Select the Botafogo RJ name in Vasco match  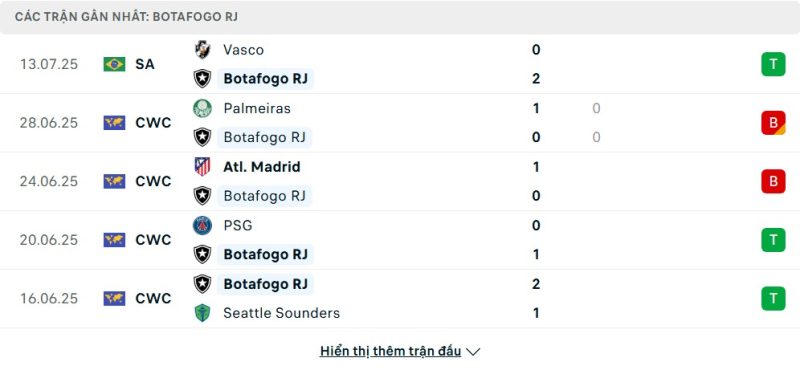click(x=265, y=79)
